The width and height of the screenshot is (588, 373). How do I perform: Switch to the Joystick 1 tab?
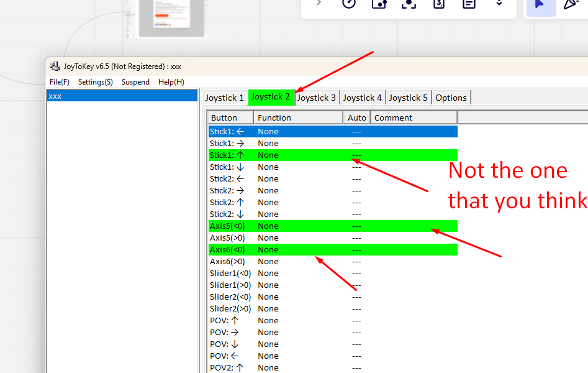225,98
